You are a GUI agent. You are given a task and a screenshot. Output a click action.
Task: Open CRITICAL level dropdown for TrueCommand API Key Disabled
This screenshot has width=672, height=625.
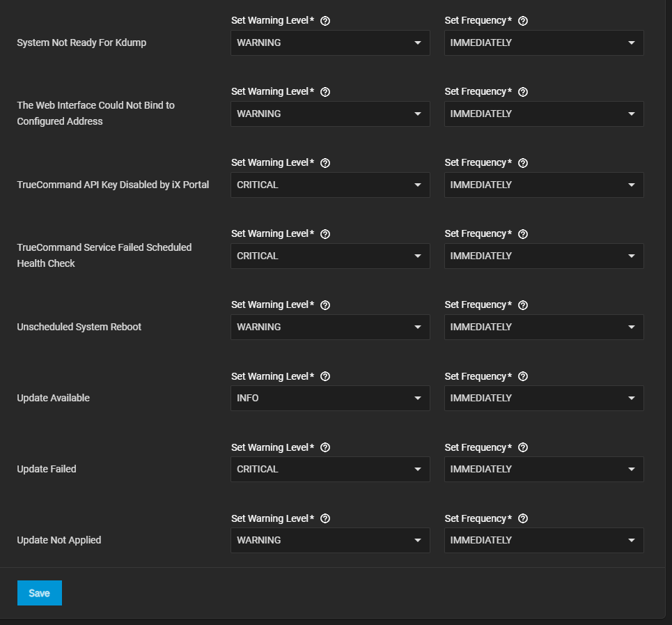(x=330, y=185)
